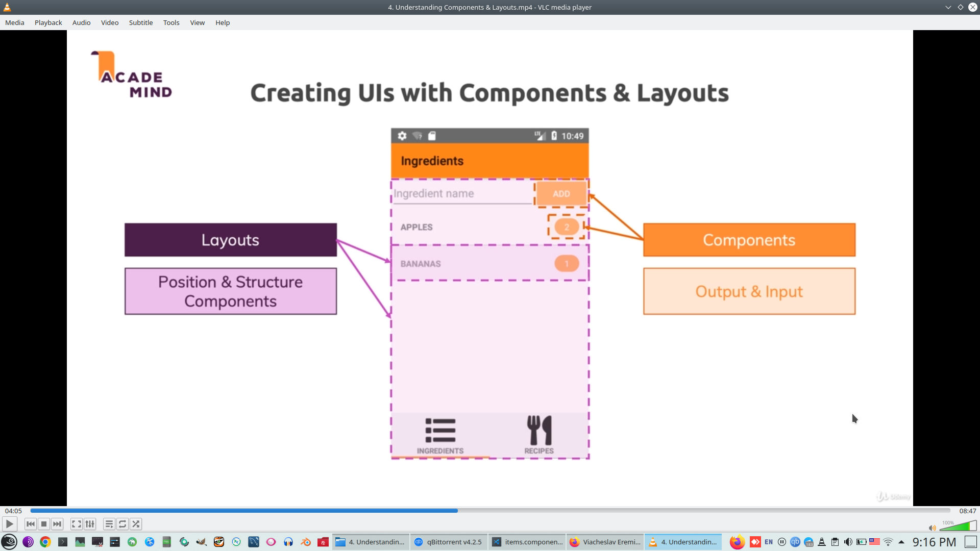Expand the Tools menu
This screenshot has height=551, width=980.
(x=171, y=22)
